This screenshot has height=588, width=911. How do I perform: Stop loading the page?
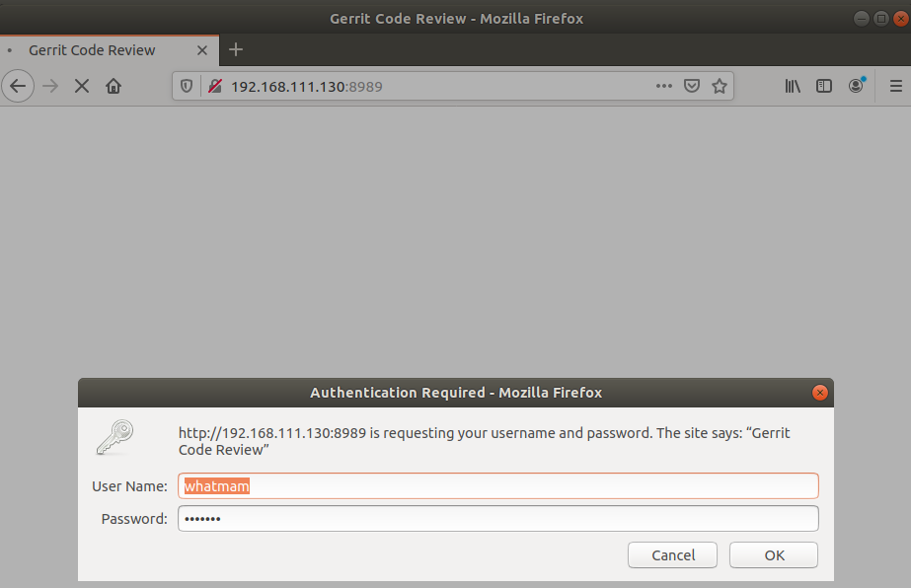(x=82, y=86)
